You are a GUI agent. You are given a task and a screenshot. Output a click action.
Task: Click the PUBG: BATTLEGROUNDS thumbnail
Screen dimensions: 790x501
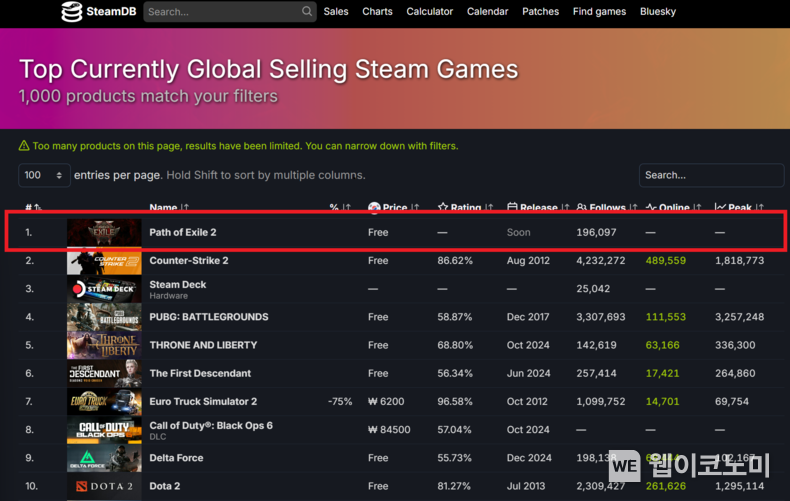[104, 317]
